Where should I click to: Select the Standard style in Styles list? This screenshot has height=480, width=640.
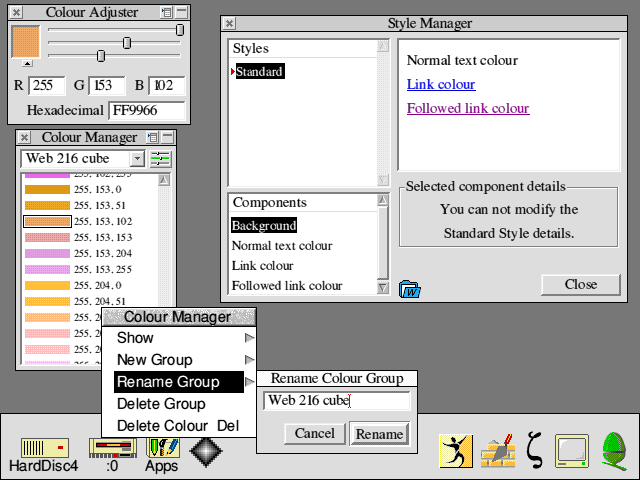point(260,71)
